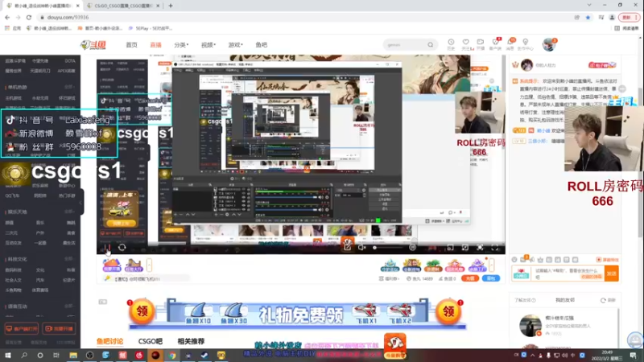644x362 pixels.
Task: Open the 我要开黑 activity icon
Action: coord(111,265)
